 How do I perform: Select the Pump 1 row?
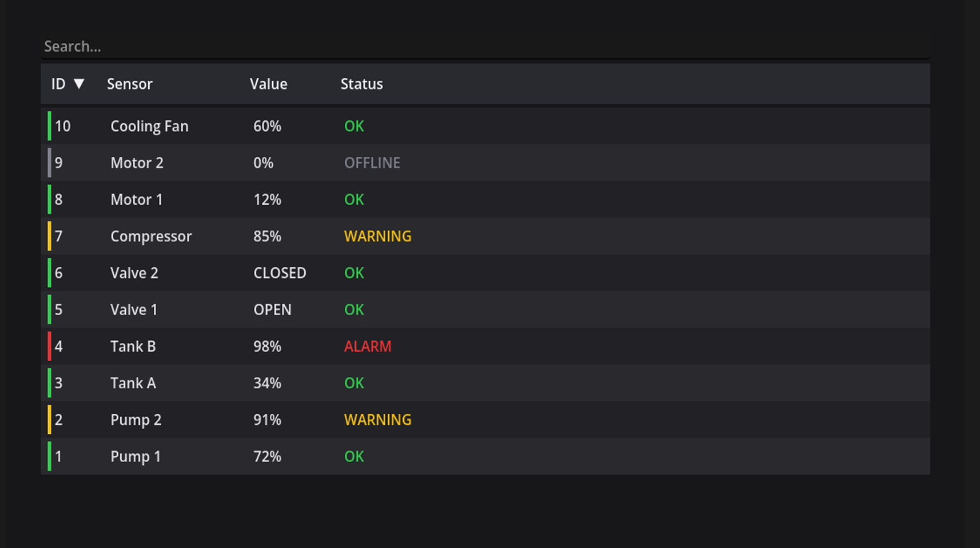(x=485, y=456)
